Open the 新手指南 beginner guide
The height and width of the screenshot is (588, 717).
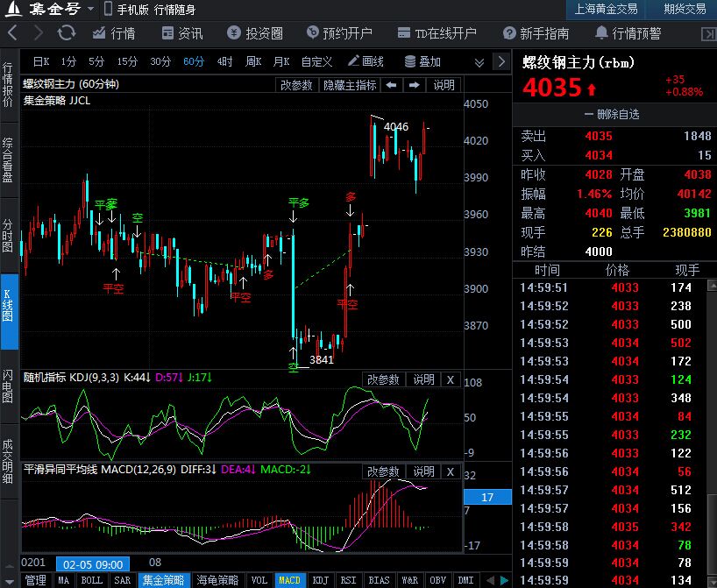(x=536, y=33)
